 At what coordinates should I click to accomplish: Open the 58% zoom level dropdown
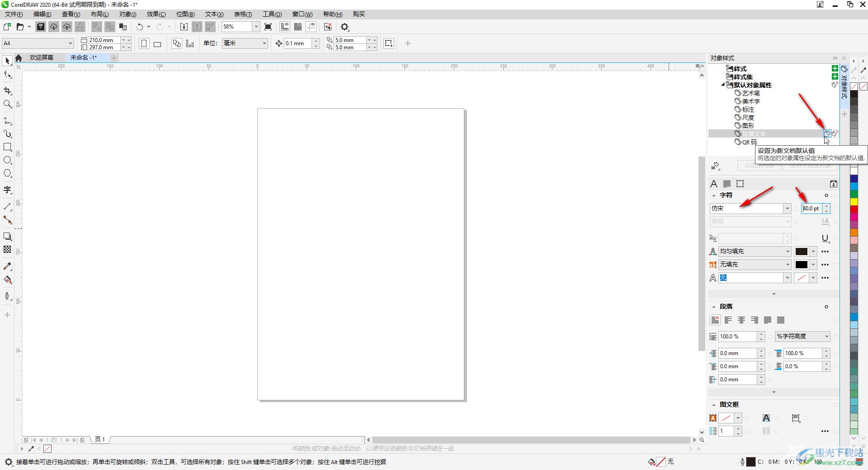click(256, 27)
